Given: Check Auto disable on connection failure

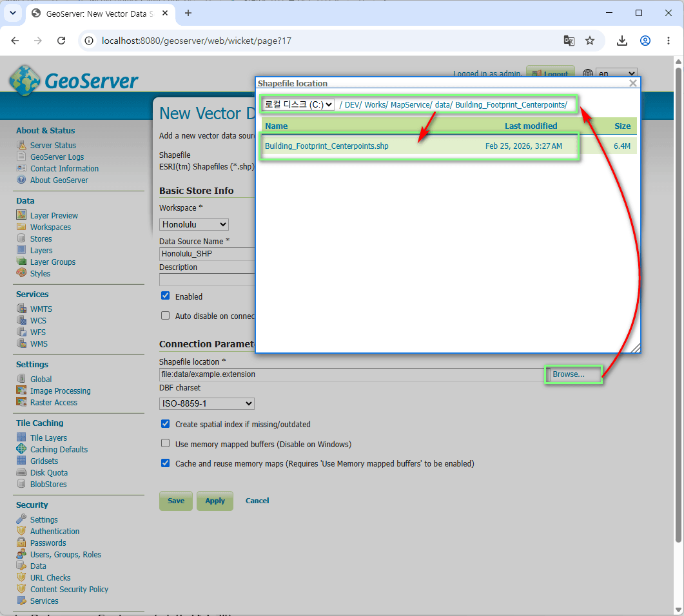Looking at the screenshot, I should [165, 315].
